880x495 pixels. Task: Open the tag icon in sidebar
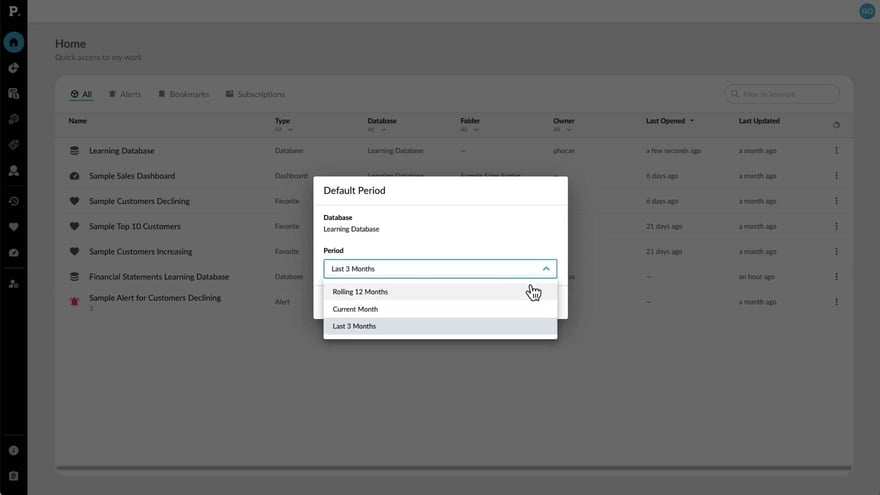tap(13, 145)
